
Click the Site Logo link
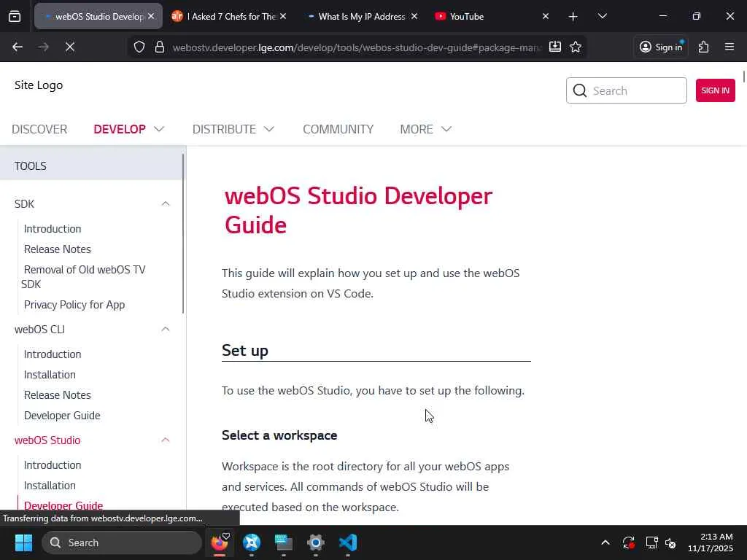pyautogui.click(x=39, y=85)
